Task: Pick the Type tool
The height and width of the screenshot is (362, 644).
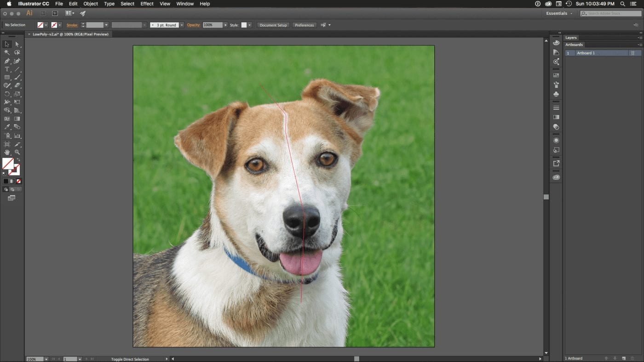Action: [7, 69]
